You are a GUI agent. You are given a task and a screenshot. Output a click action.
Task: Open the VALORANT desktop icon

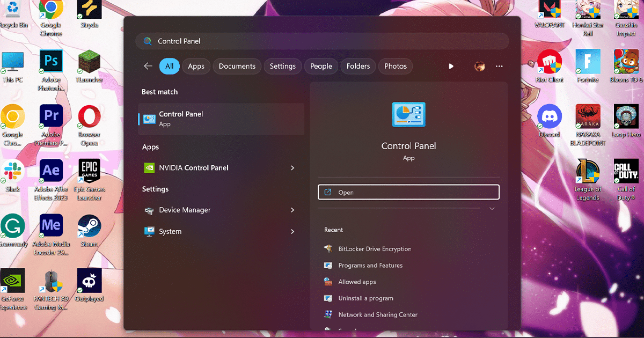tap(549, 10)
